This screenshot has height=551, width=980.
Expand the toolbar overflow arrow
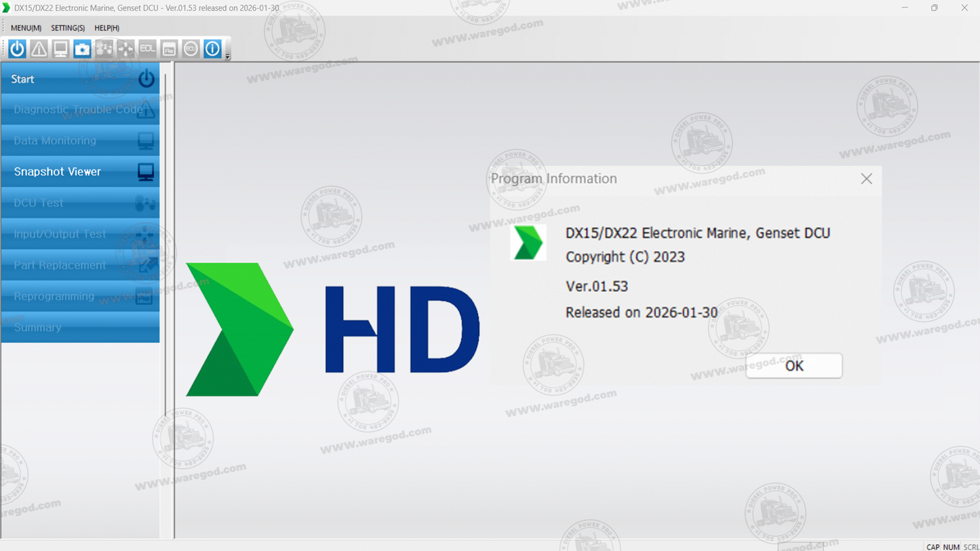click(228, 56)
